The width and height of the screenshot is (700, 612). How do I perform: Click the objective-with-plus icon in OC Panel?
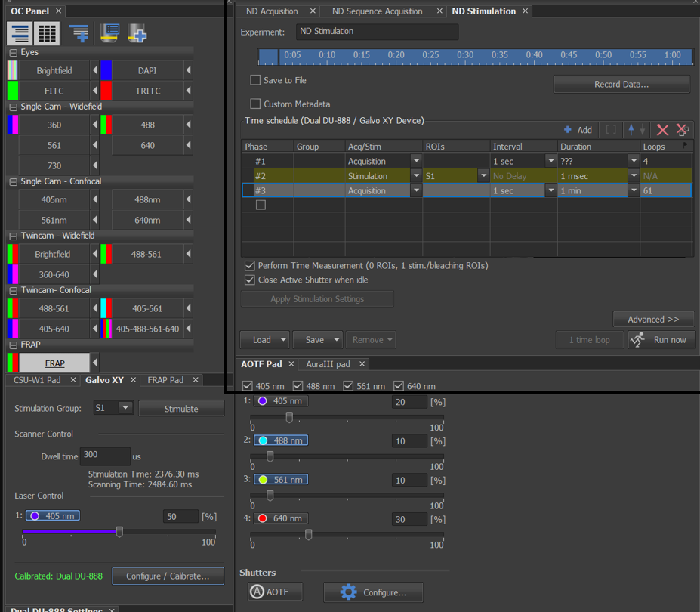(137, 33)
